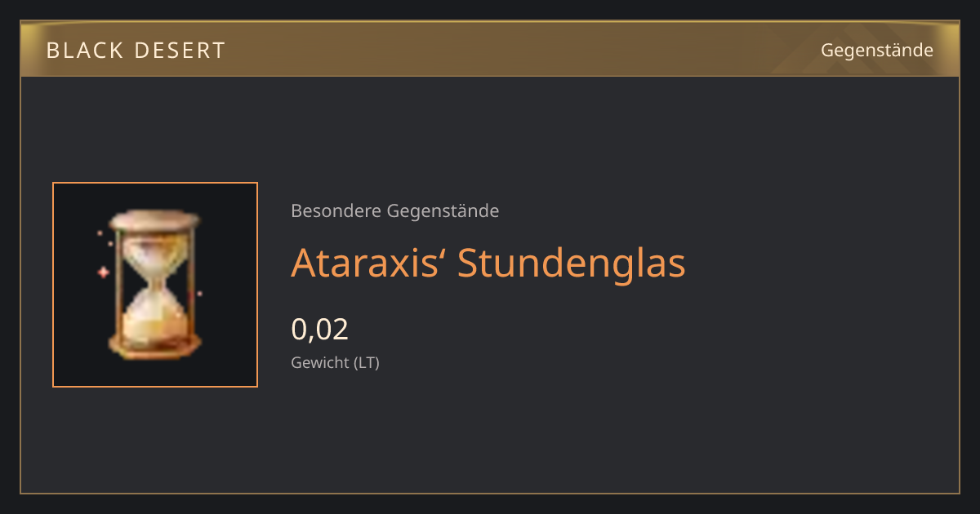Click the Ataraxis' Stundenglas hourglass icon

click(x=155, y=284)
